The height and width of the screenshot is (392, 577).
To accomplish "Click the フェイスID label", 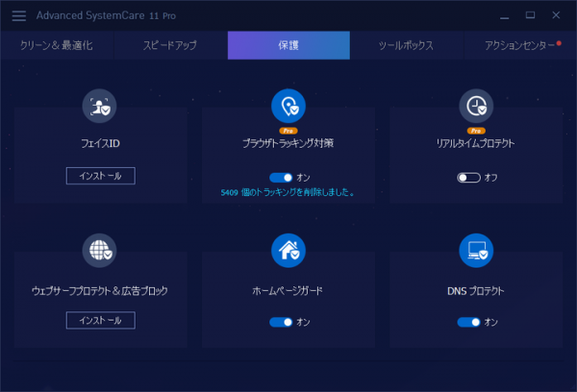I will [x=100, y=143].
